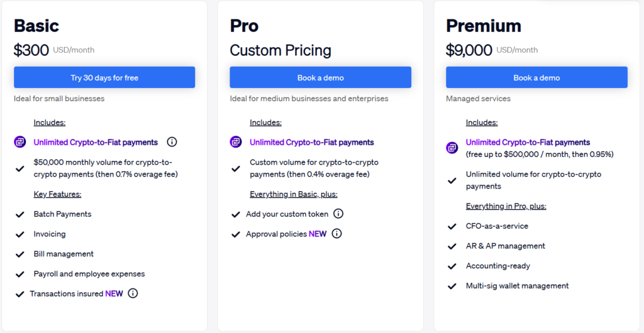Click Try 30 days for free button
Viewport: 644px width, 333px height.
tap(104, 78)
